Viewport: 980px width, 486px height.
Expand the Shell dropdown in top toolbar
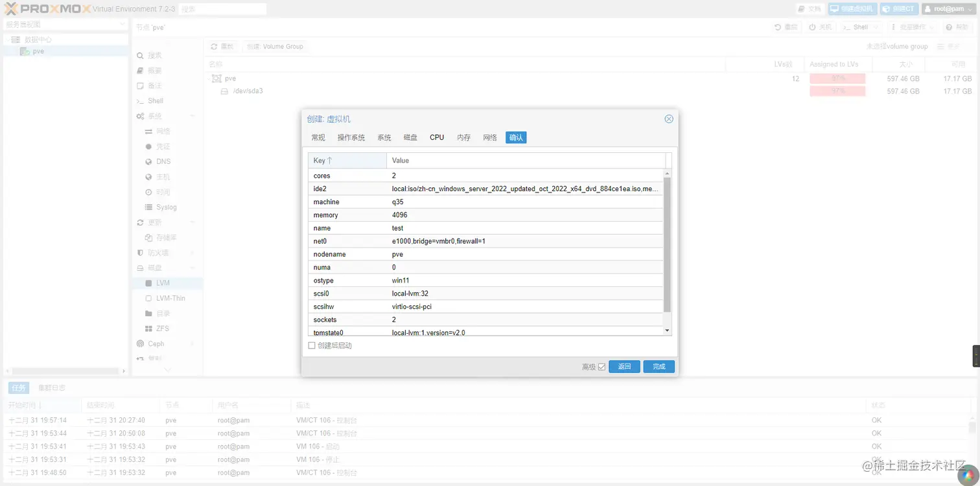pyautogui.click(x=875, y=27)
